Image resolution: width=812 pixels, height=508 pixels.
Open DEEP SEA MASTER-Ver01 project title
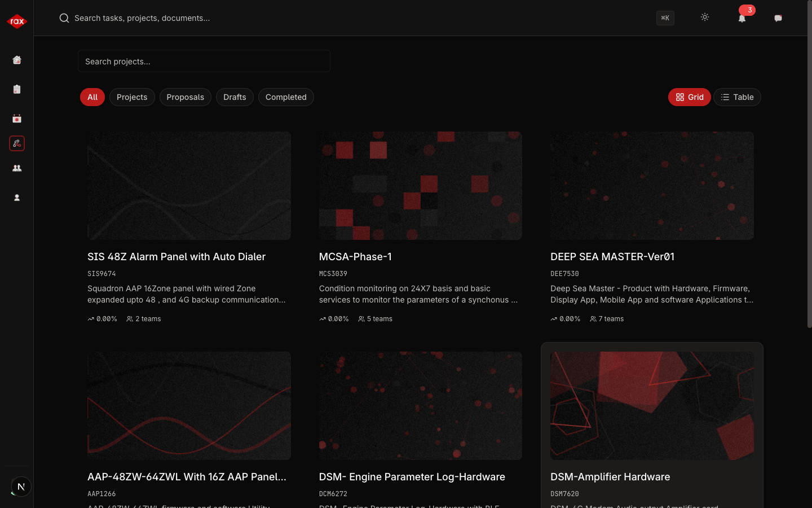pyautogui.click(x=612, y=257)
